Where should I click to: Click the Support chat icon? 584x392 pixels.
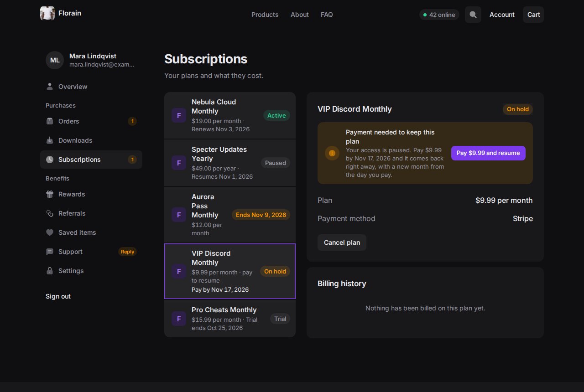[50, 252]
